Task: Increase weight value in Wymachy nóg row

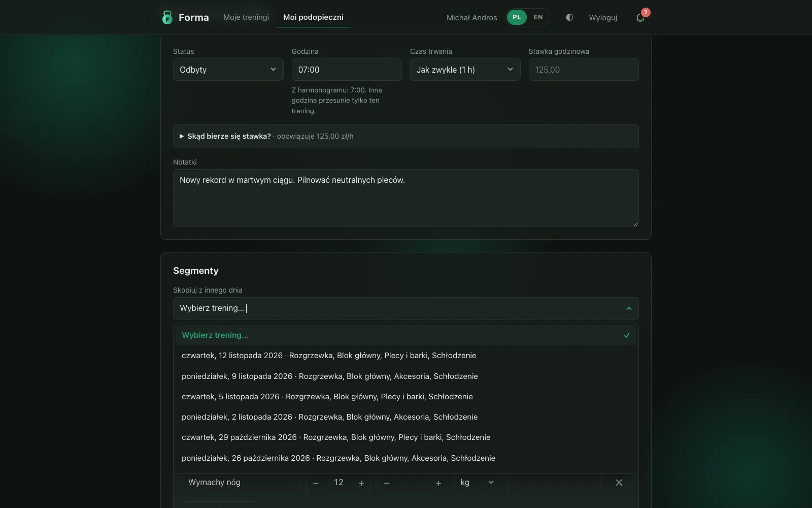Action: coord(438,483)
